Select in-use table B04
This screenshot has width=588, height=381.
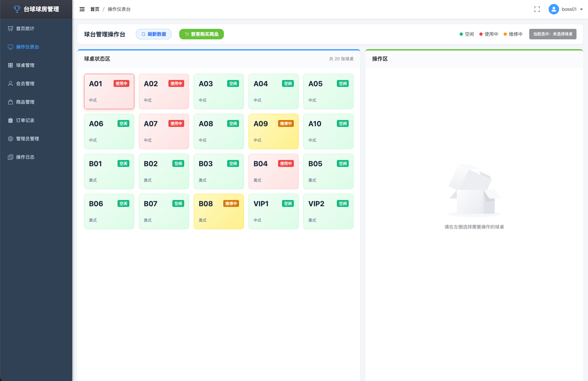[x=273, y=171]
